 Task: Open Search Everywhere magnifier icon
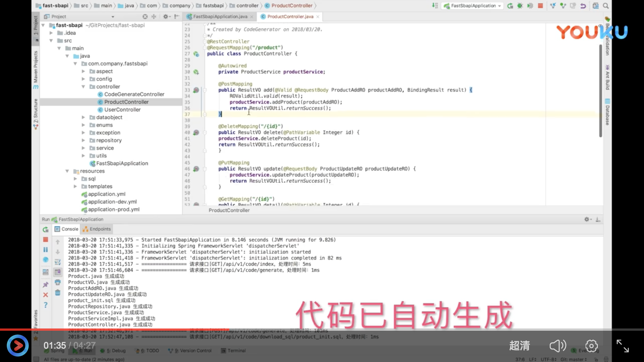606,6
